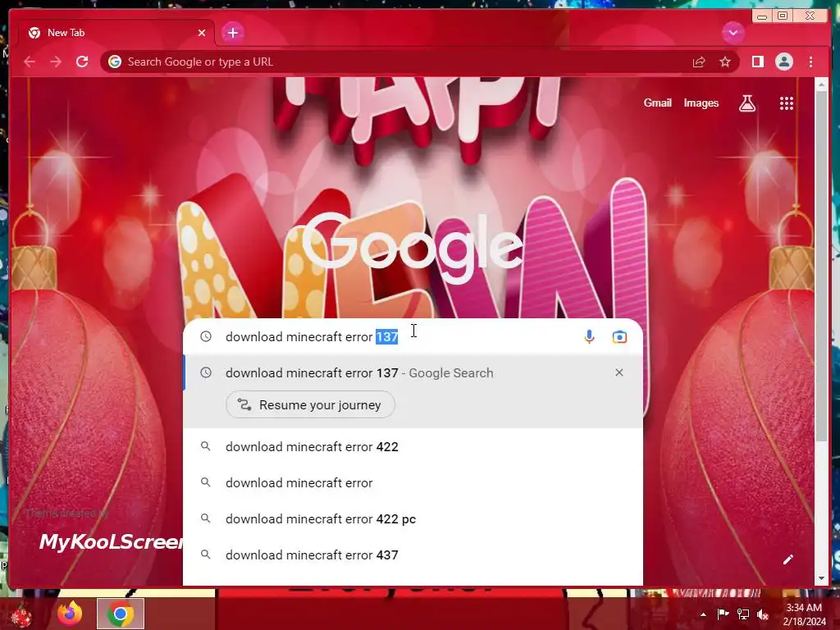Toggle the side panel icon

(x=757, y=62)
